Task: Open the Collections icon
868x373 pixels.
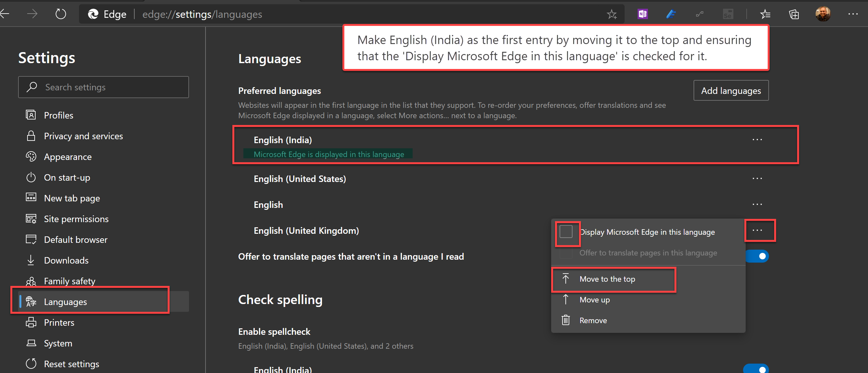Action: [x=794, y=14]
